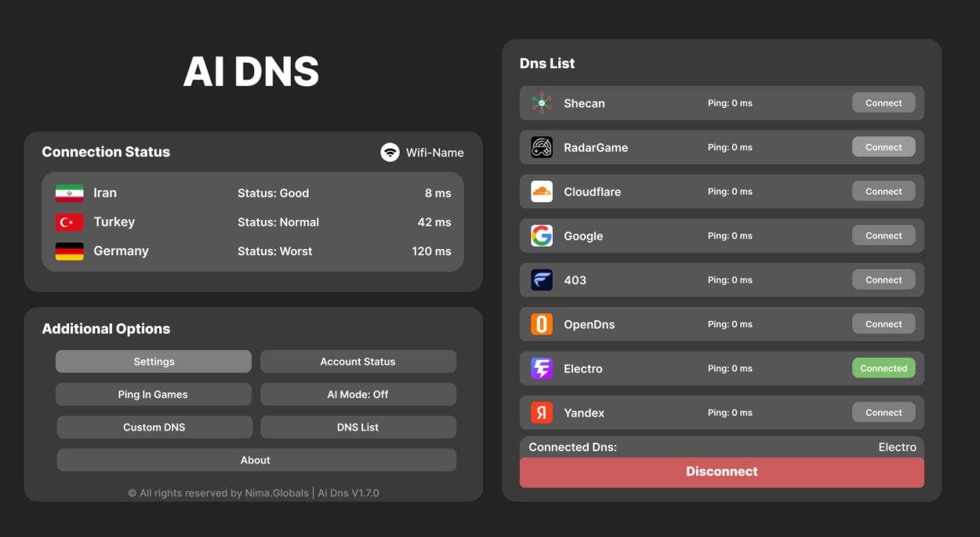Connect to RadarGame DNS
The height and width of the screenshot is (537, 980).
(x=884, y=147)
